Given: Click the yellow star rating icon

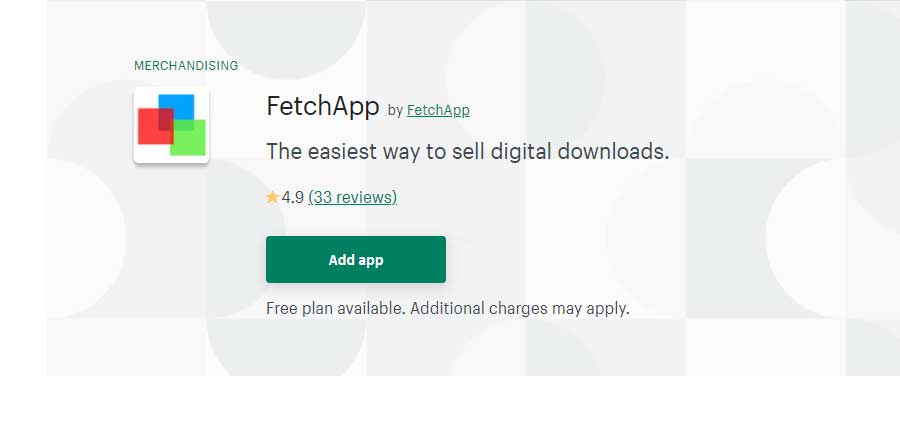Looking at the screenshot, I should (x=272, y=198).
